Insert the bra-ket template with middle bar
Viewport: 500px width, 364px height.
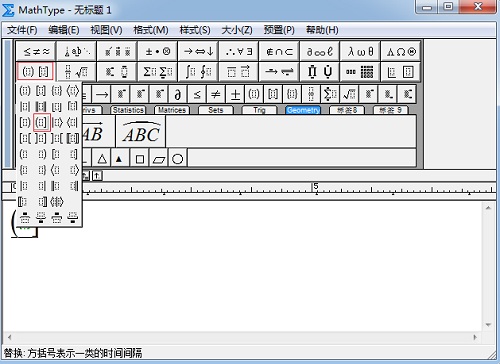(57, 202)
